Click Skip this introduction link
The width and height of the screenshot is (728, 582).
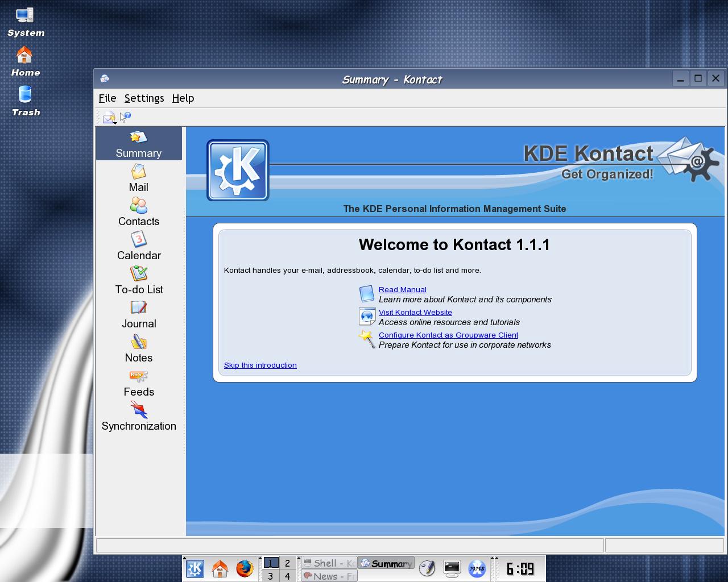click(260, 365)
